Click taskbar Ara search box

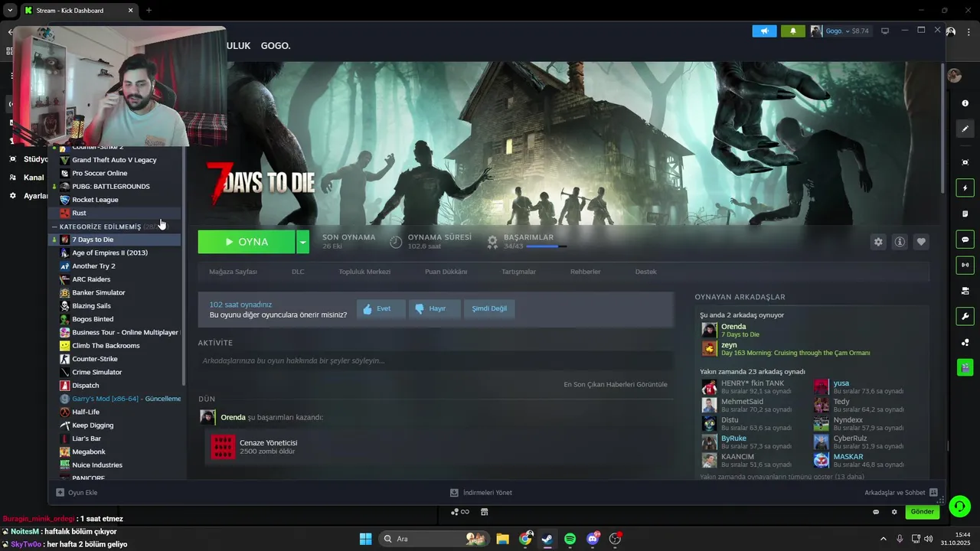[433, 539]
